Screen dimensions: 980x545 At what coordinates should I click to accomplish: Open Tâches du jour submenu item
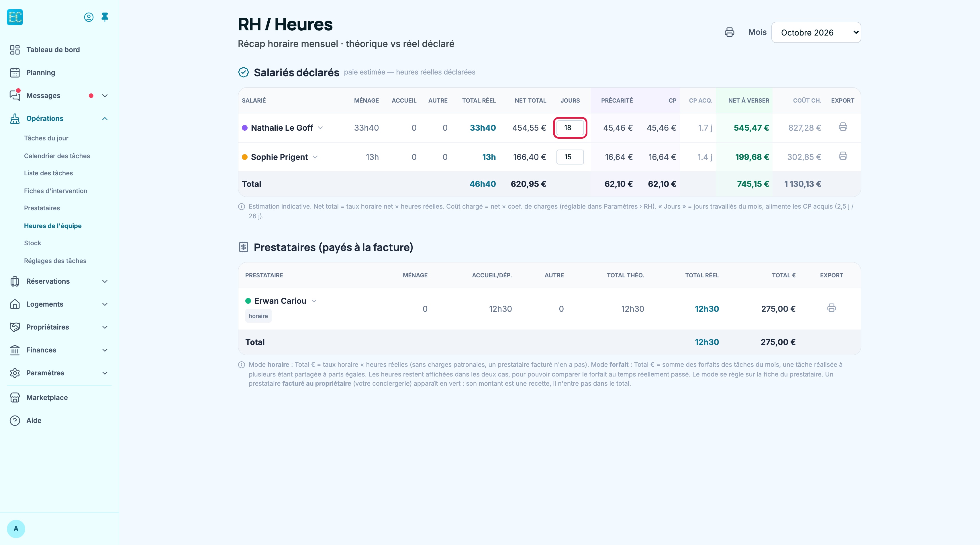click(46, 138)
